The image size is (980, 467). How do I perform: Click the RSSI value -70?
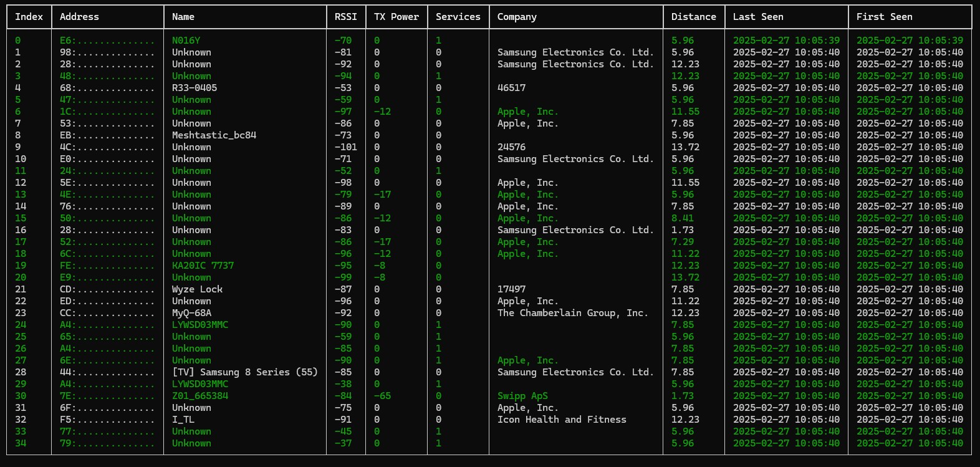343,41
